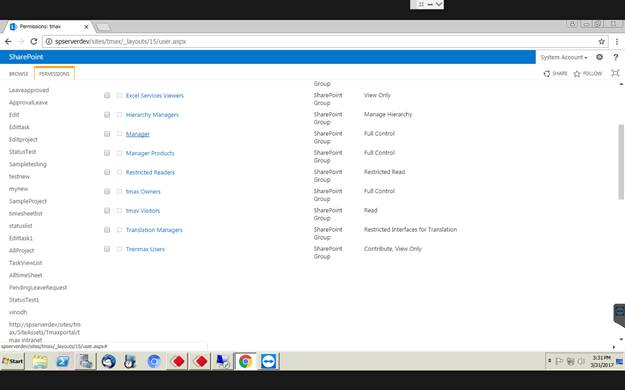Open Thunderbird from the taskbar
The height and width of the screenshot is (390, 625).
108,362
